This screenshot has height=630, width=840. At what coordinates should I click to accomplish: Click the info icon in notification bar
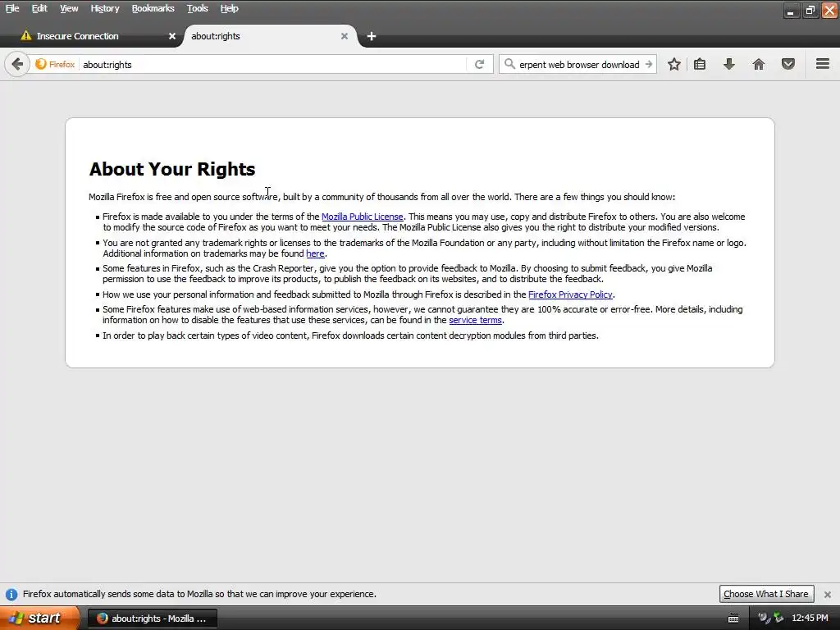(x=11, y=594)
